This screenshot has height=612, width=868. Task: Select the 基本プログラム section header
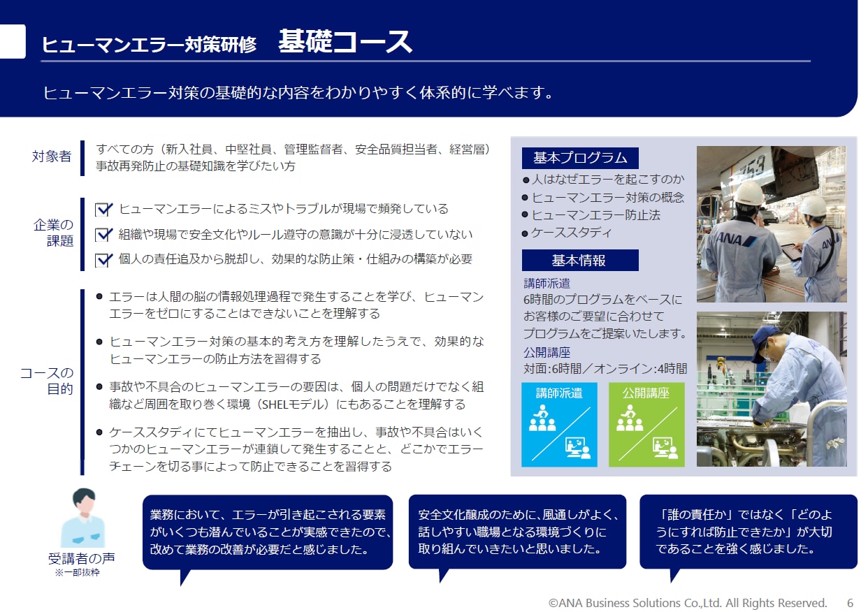[580, 158]
